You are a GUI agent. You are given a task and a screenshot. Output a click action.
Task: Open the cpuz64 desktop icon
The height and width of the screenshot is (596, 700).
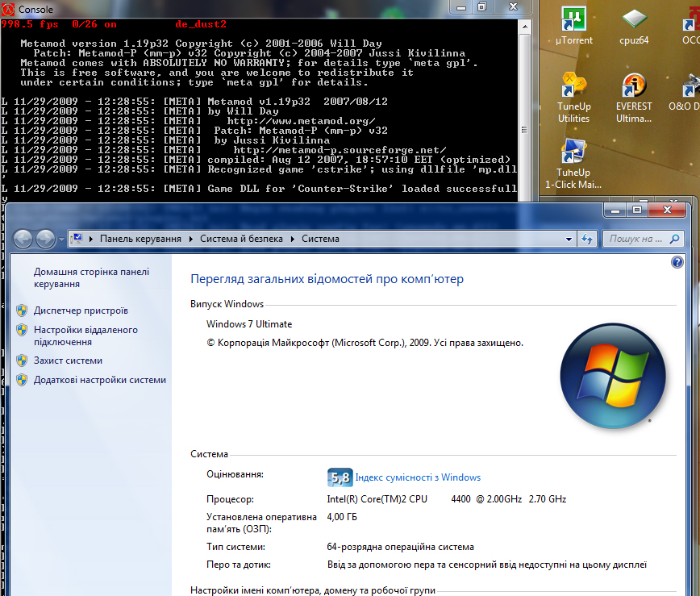click(634, 26)
